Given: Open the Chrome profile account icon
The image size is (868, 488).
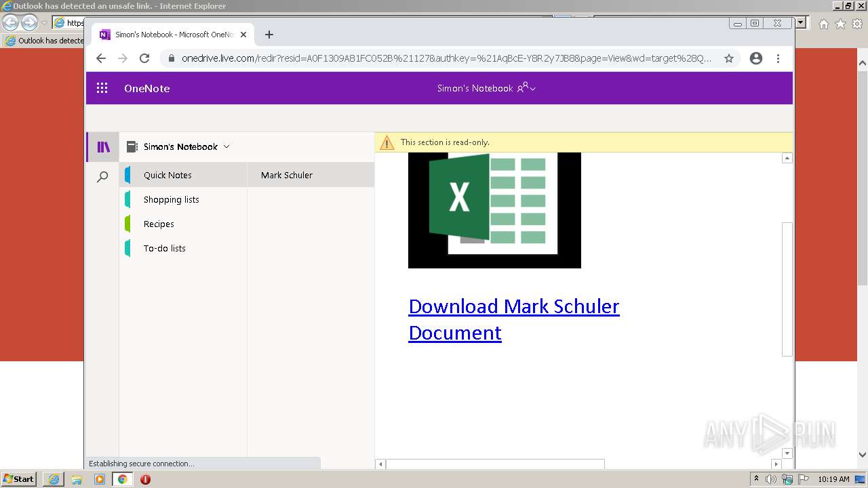Looking at the screenshot, I should pos(756,58).
